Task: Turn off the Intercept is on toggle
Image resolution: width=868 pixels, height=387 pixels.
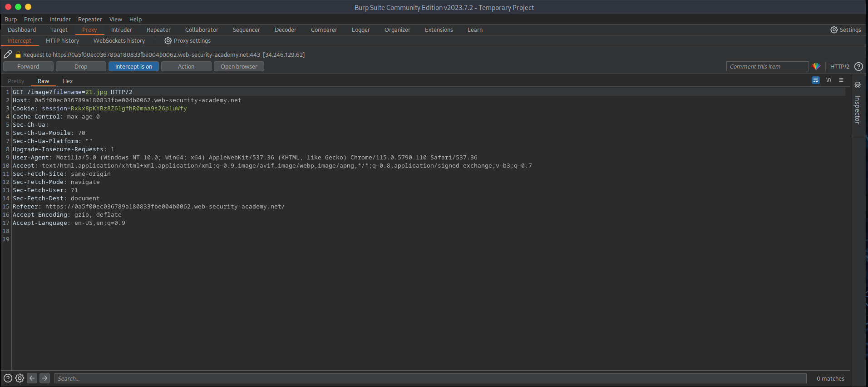Action: 133,66
